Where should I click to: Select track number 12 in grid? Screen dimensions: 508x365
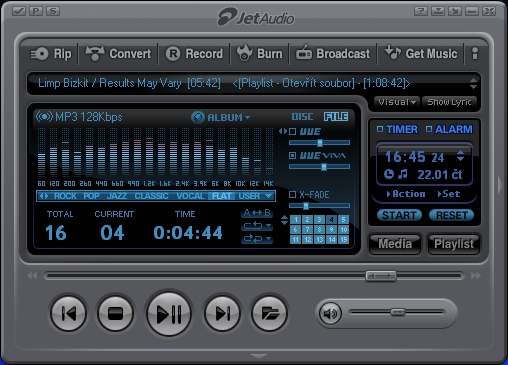pyautogui.click(x=307, y=239)
